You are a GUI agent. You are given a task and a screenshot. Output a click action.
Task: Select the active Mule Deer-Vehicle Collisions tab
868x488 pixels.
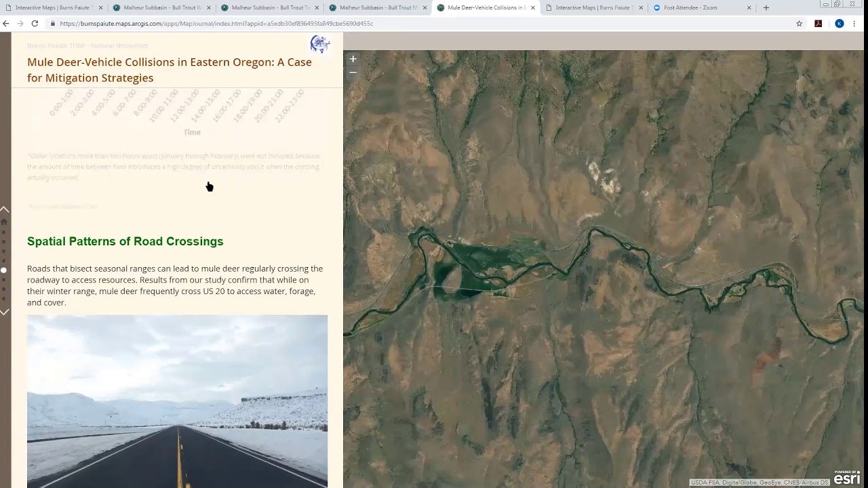[486, 7]
